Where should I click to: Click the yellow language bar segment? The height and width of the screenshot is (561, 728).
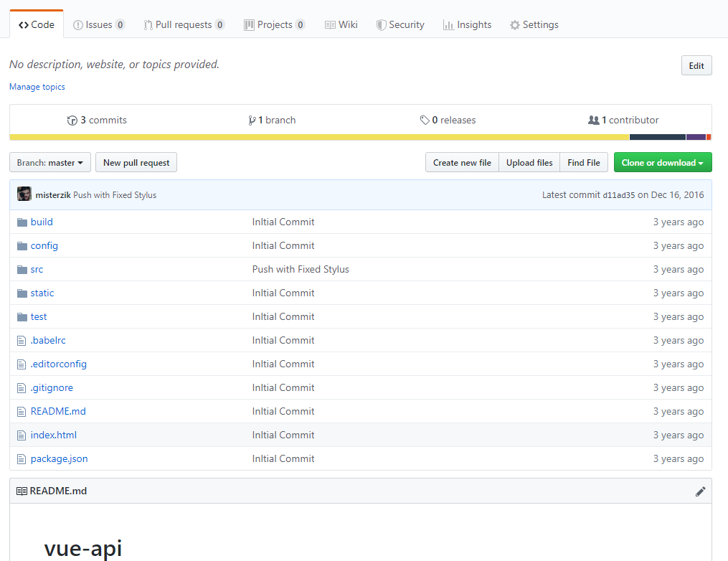[319, 137]
